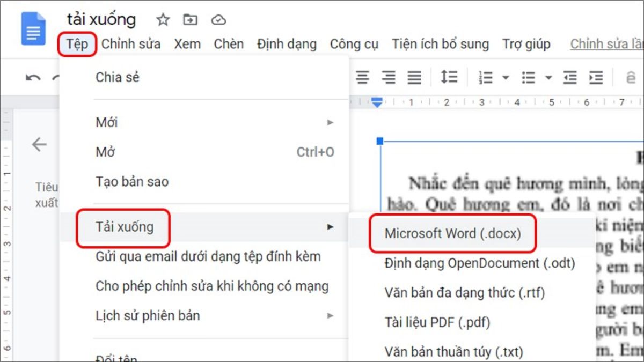Apply right text alignment
Viewport: 644px width, 362px height.
pyautogui.click(x=388, y=78)
